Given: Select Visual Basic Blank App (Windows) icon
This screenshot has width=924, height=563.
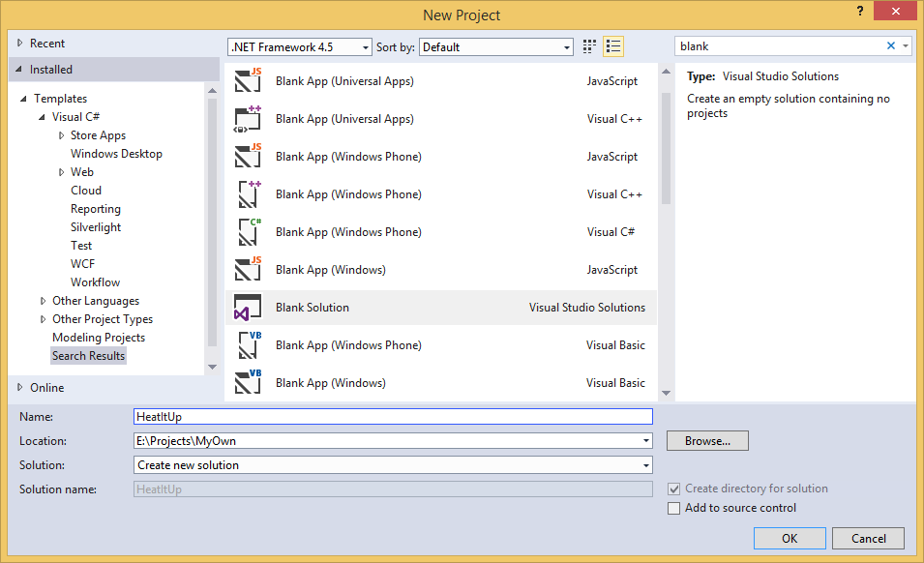Looking at the screenshot, I should (248, 383).
